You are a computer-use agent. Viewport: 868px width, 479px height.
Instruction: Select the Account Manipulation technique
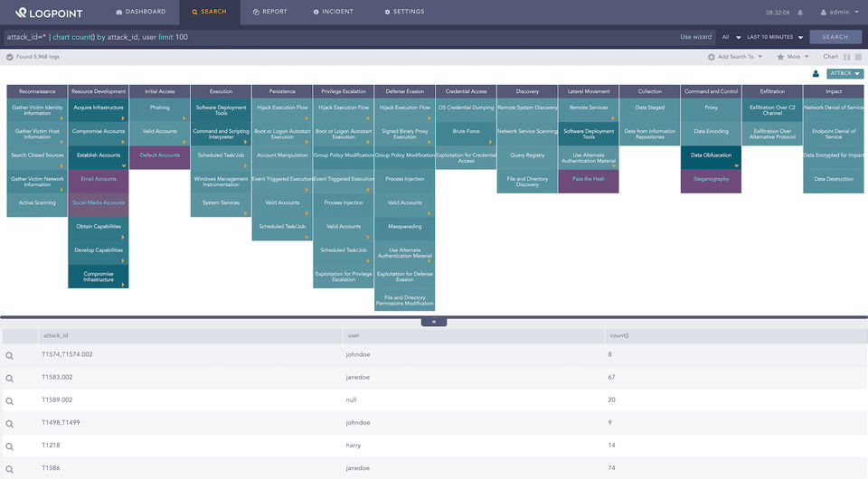click(x=282, y=157)
